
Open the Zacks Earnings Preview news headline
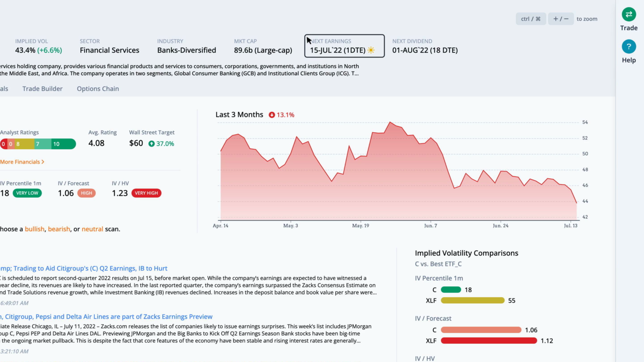106,316
